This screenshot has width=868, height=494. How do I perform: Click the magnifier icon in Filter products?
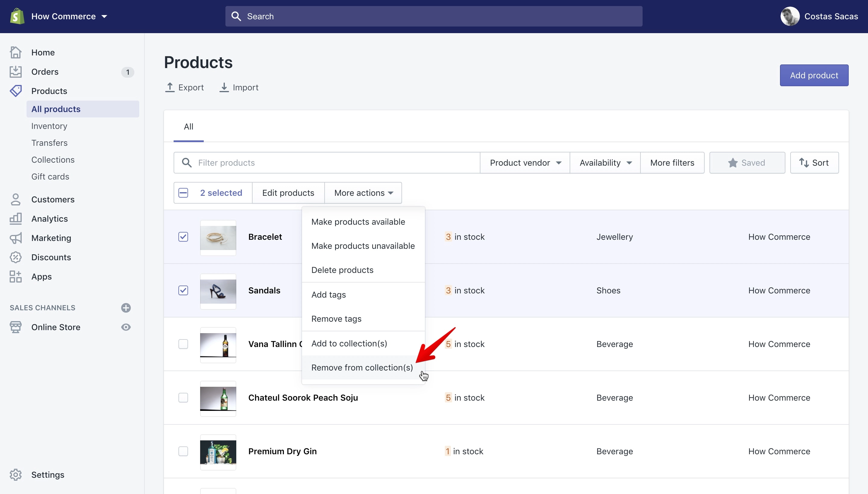187,163
